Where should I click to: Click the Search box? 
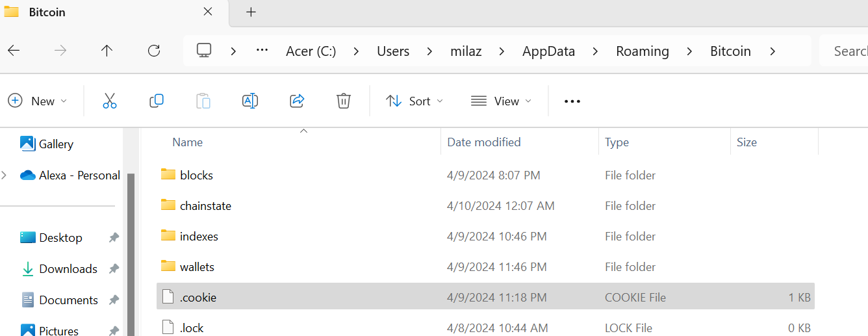pos(843,51)
